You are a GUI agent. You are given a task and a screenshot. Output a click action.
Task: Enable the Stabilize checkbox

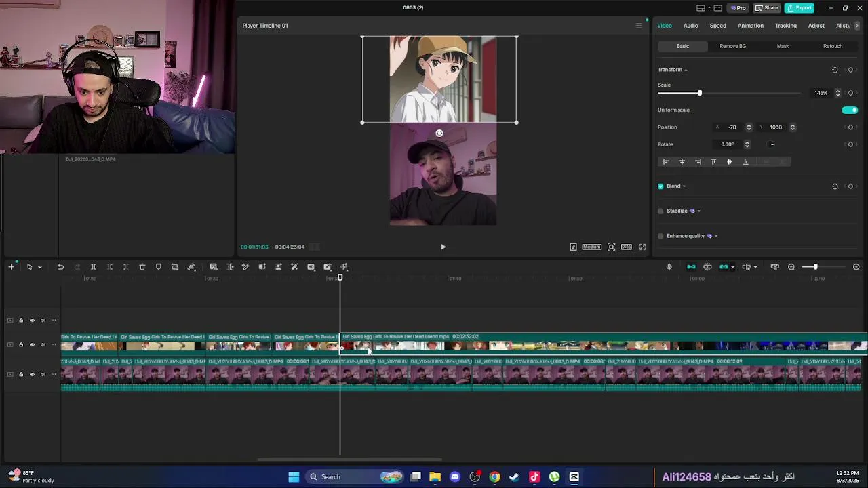click(660, 211)
